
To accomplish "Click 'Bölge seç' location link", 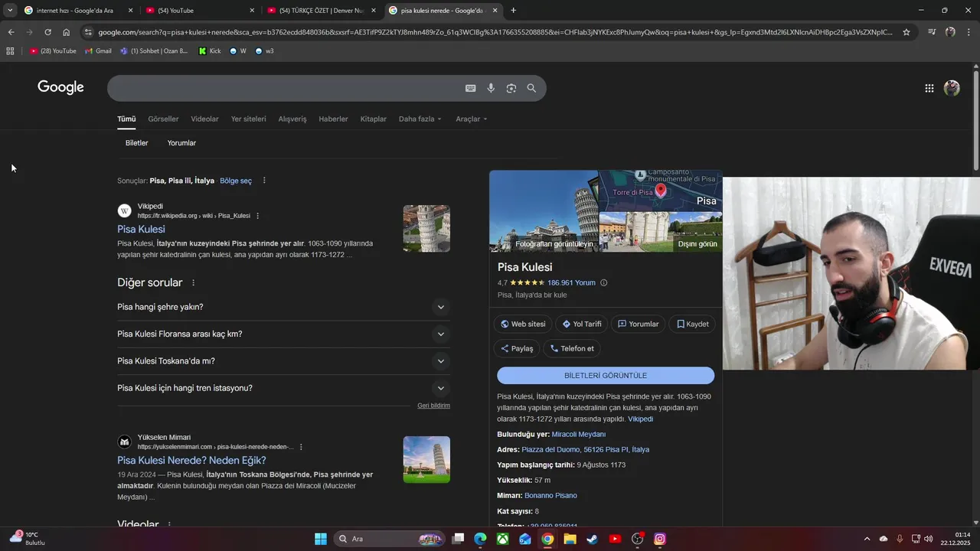I will coord(236,181).
